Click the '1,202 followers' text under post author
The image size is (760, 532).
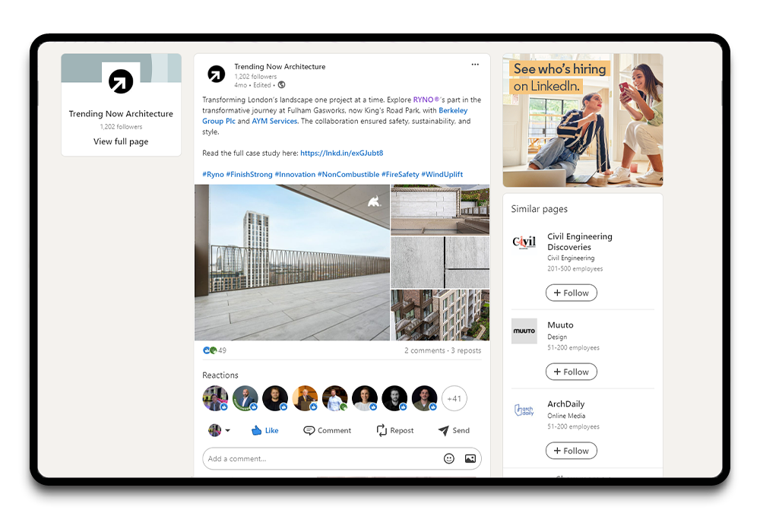tap(255, 77)
